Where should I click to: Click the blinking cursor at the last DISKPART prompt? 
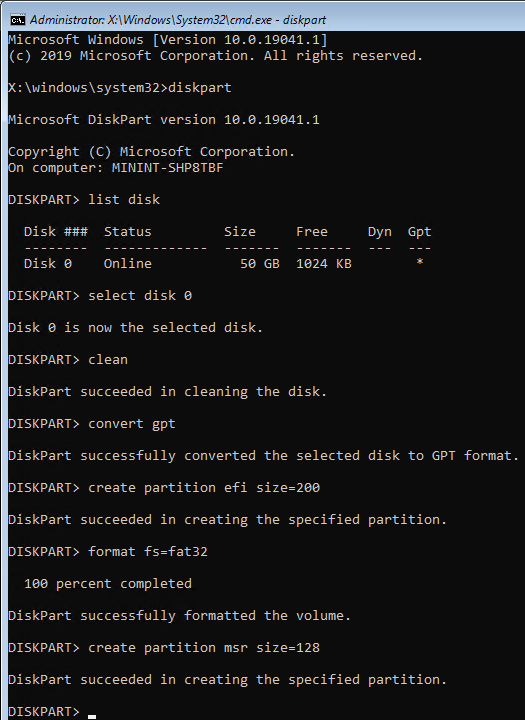pyautogui.click(x=92, y=716)
